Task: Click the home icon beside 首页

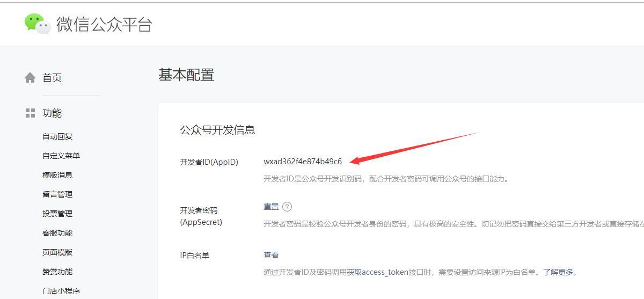Action: (x=30, y=78)
